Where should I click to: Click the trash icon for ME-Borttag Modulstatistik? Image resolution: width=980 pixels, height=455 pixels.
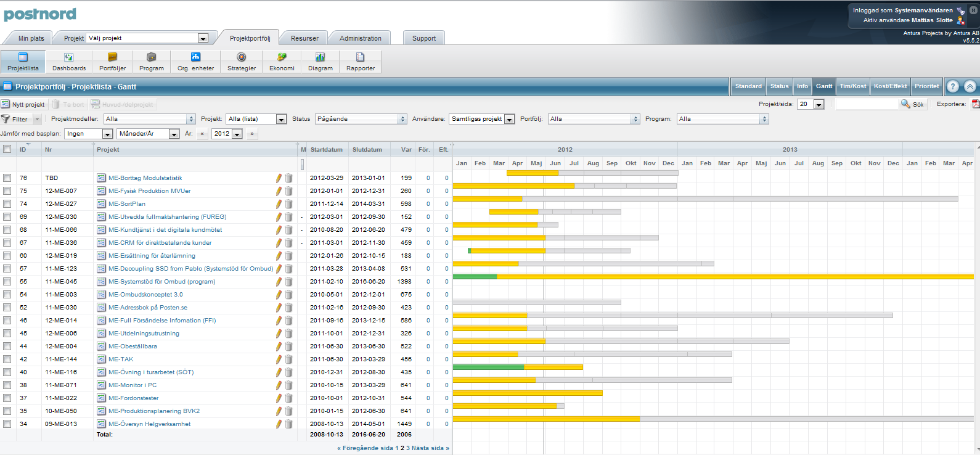click(x=288, y=178)
